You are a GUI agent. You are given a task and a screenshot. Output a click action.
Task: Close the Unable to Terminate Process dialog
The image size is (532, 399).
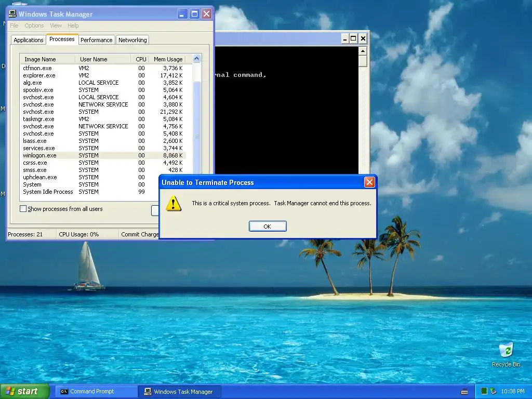tap(369, 182)
